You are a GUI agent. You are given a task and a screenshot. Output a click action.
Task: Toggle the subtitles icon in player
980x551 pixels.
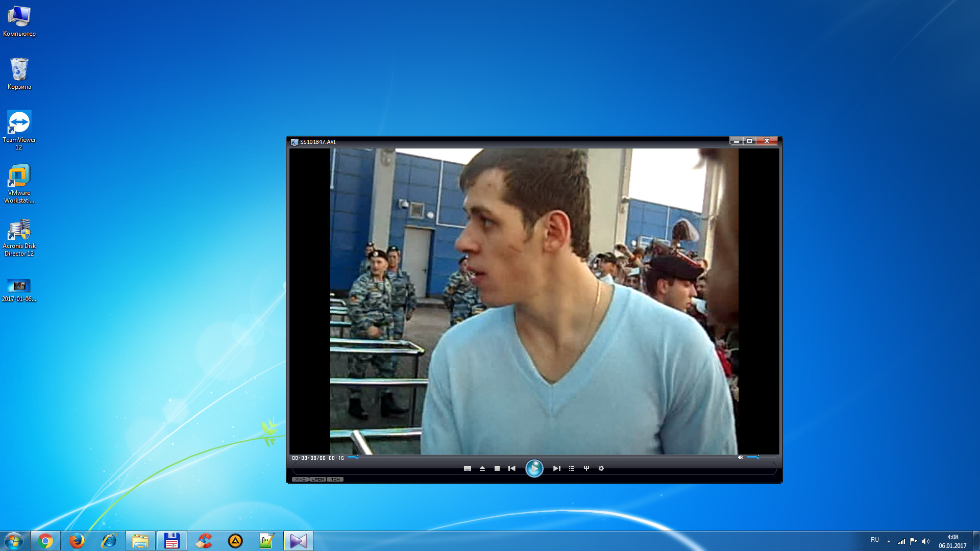[x=467, y=468]
